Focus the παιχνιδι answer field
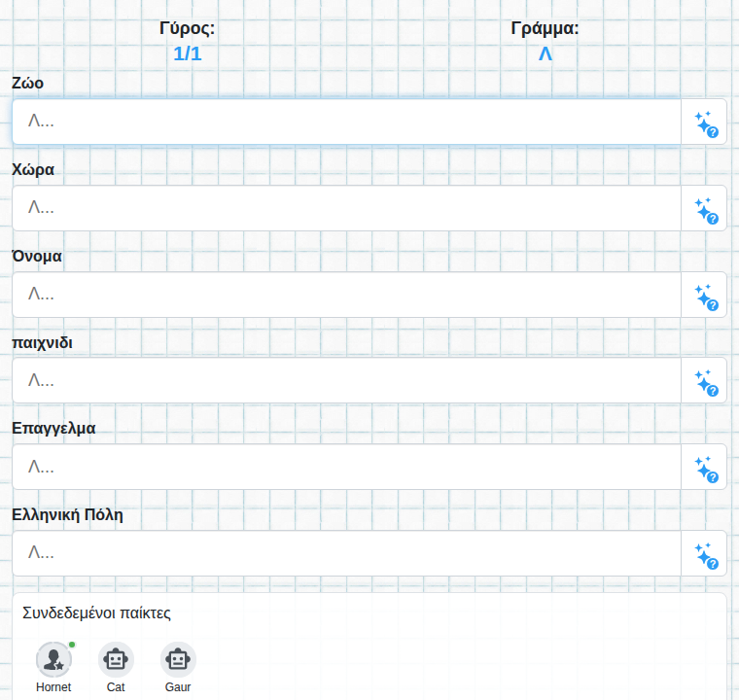This screenshot has width=739, height=700. (347, 380)
